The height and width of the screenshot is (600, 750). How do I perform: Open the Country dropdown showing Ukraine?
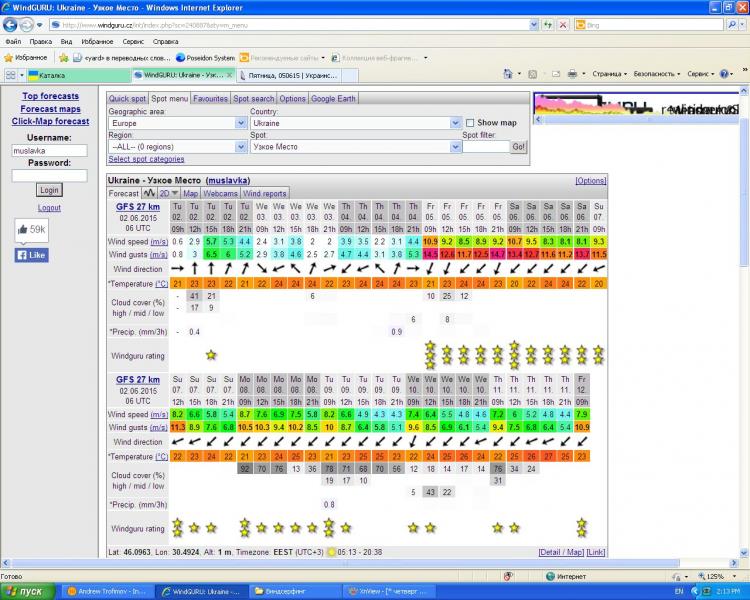[455, 123]
